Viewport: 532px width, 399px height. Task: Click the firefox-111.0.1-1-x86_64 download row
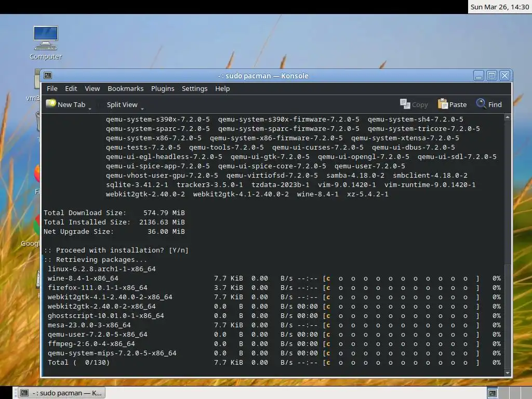coord(274,288)
